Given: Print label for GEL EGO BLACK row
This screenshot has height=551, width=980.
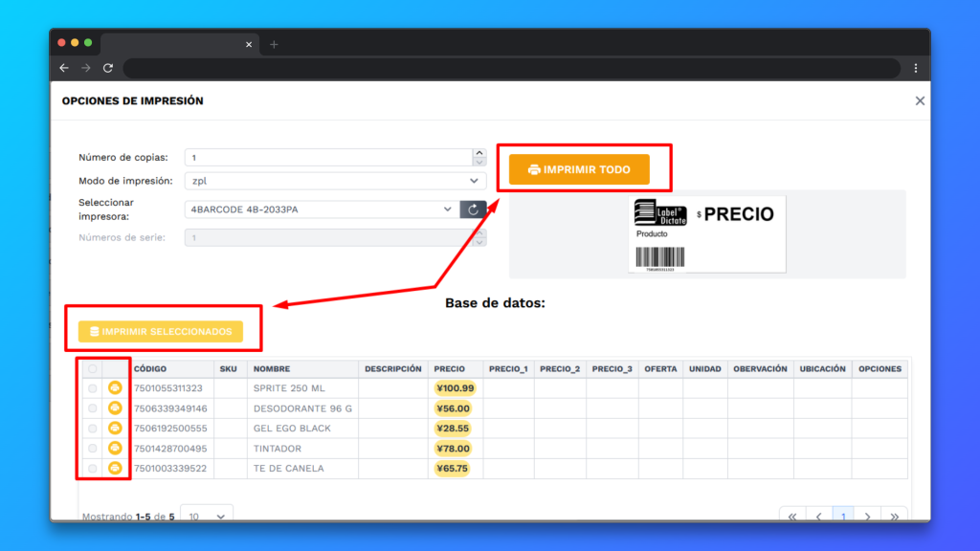Looking at the screenshot, I should pyautogui.click(x=115, y=428).
